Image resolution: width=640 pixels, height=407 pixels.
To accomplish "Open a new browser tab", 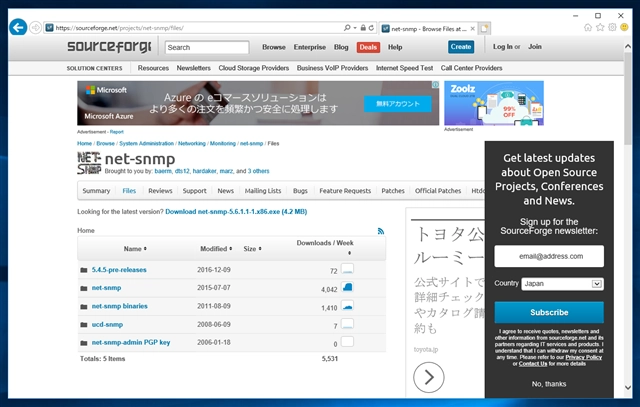I will tap(484, 28).
